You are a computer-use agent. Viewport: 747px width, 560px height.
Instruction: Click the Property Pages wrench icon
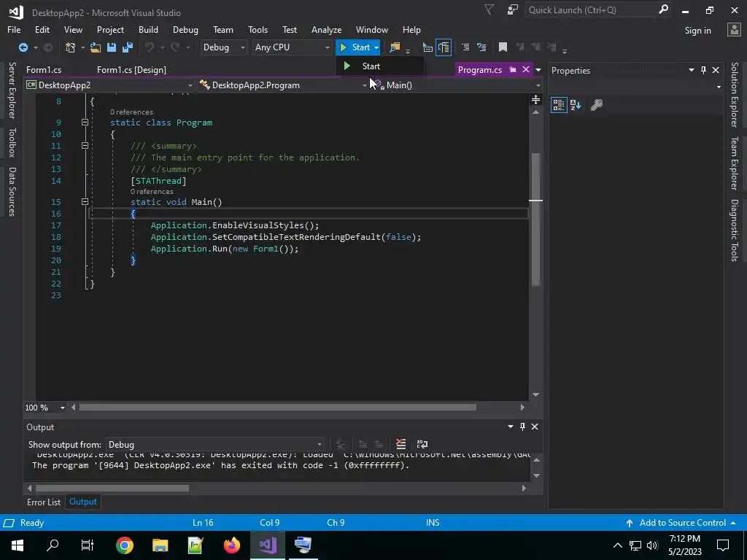coord(597,105)
